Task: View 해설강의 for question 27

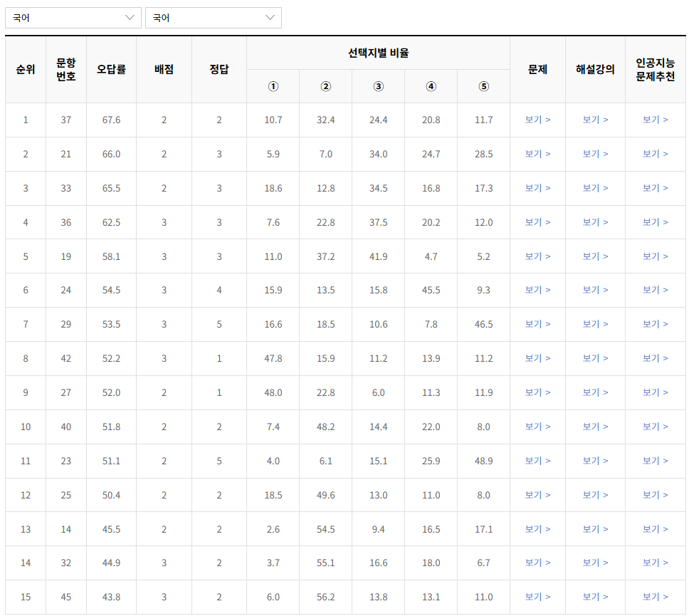Action: pyautogui.click(x=594, y=392)
